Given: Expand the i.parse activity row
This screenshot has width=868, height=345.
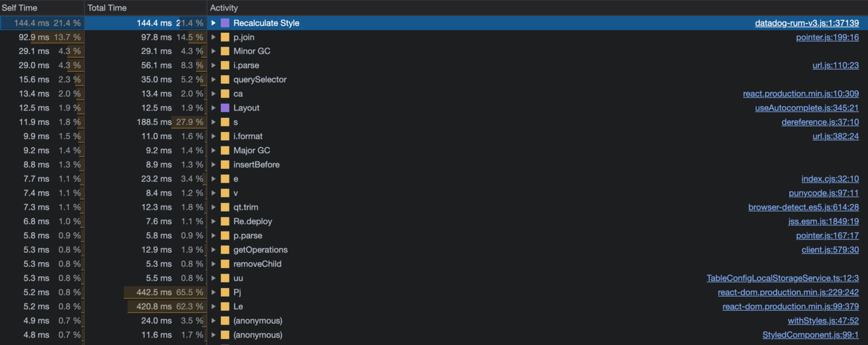Looking at the screenshot, I should 214,66.
